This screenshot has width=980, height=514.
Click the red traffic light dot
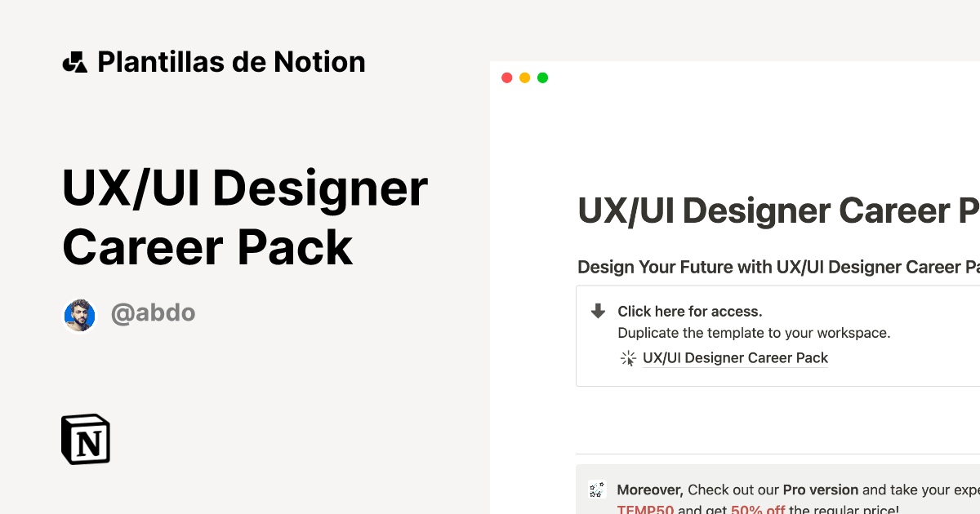click(x=506, y=77)
